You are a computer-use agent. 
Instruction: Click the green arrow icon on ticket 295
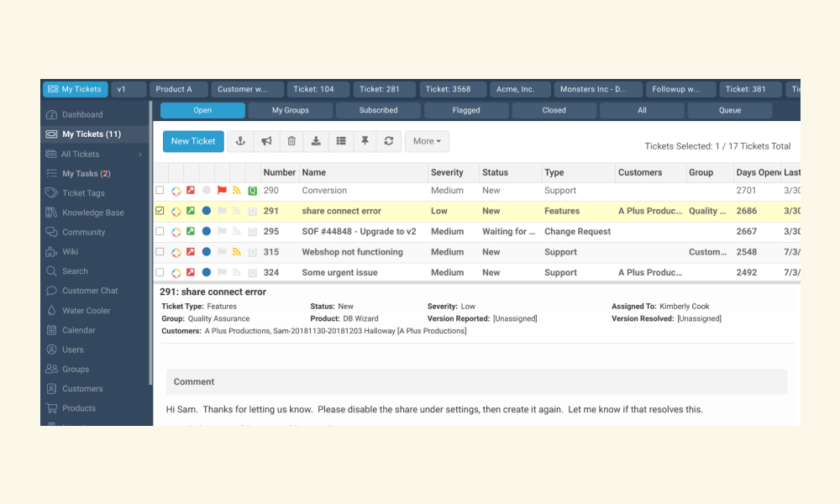191,231
